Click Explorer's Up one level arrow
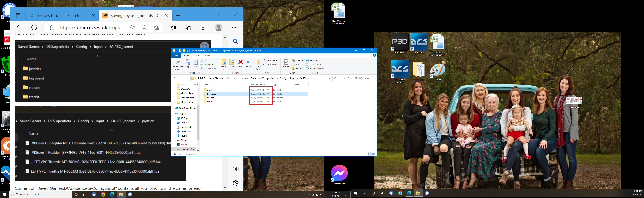Screen dimensions: 644x198 click(188, 78)
